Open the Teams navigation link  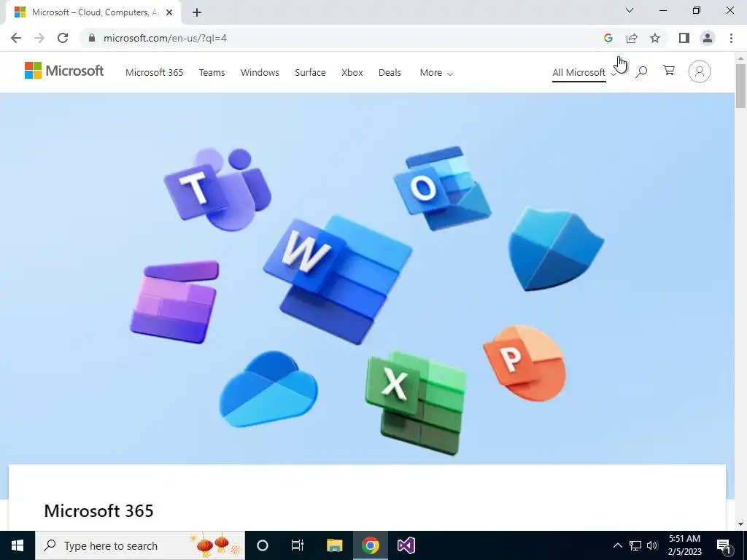pos(212,73)
